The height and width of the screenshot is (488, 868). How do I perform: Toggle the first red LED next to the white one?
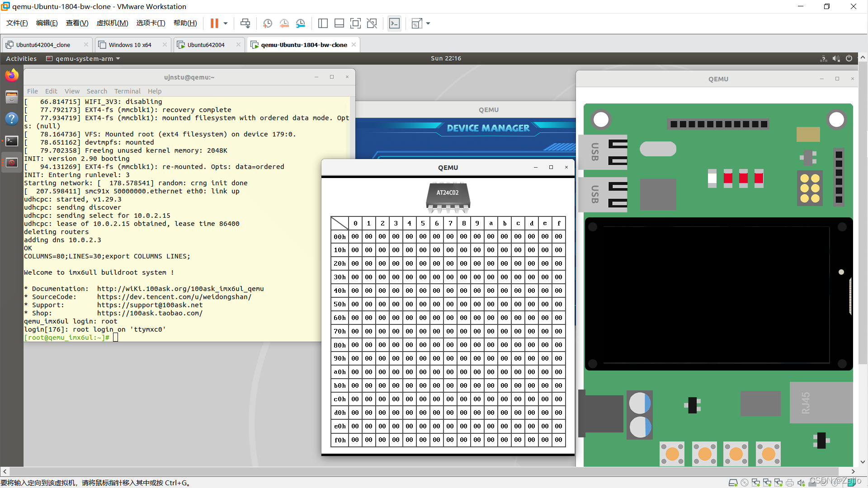(728, 178)
